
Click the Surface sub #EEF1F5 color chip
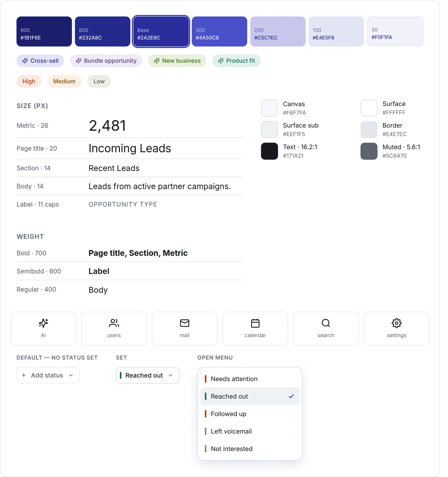(x=269, y=130)
